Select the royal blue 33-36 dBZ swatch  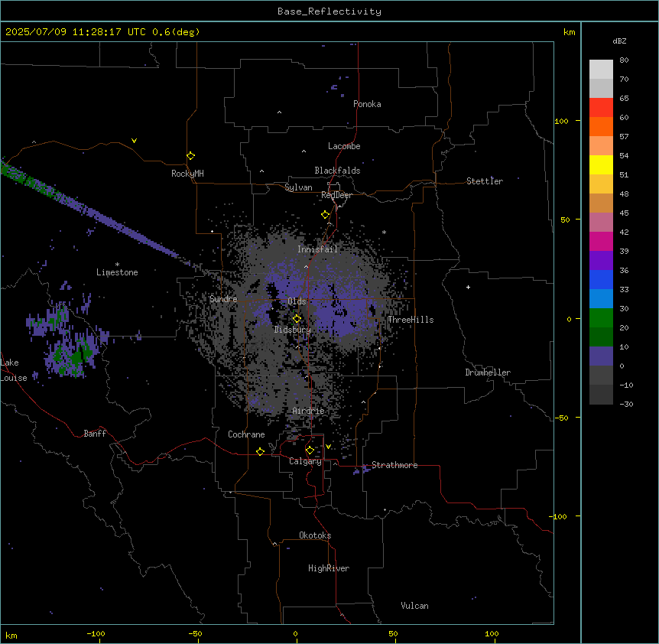[x=601, y=279]
